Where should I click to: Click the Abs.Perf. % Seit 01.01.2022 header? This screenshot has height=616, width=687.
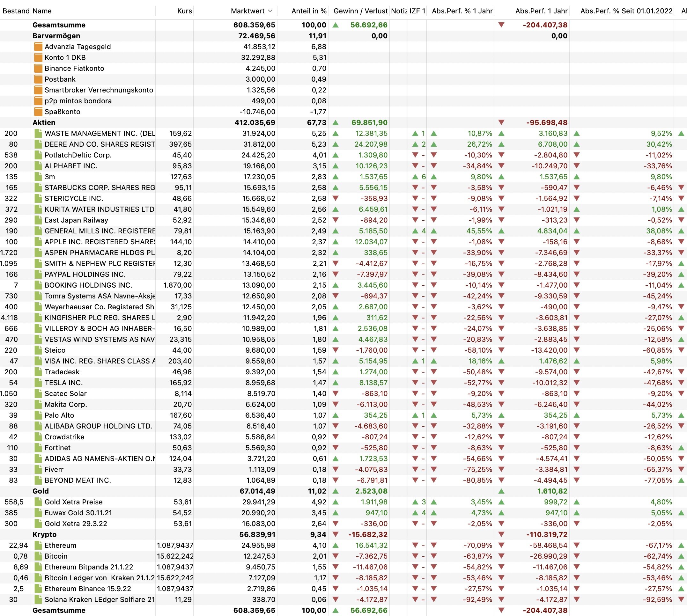(626, 11)
